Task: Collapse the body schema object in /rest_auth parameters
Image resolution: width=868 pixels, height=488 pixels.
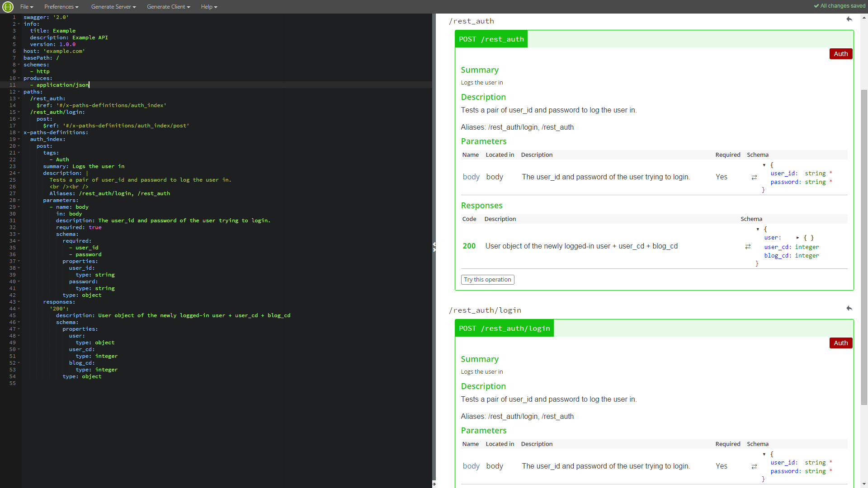Action: click(x=764, y=165)
